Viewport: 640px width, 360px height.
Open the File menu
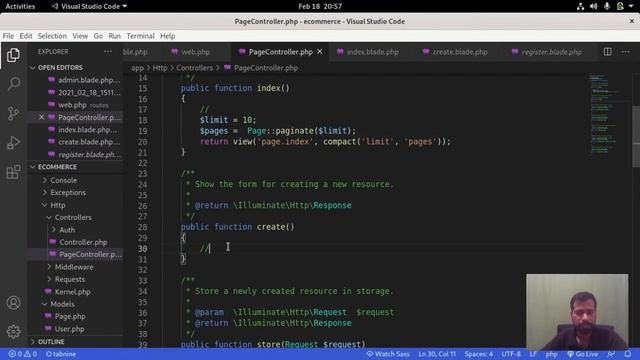[x=8, y=36]
